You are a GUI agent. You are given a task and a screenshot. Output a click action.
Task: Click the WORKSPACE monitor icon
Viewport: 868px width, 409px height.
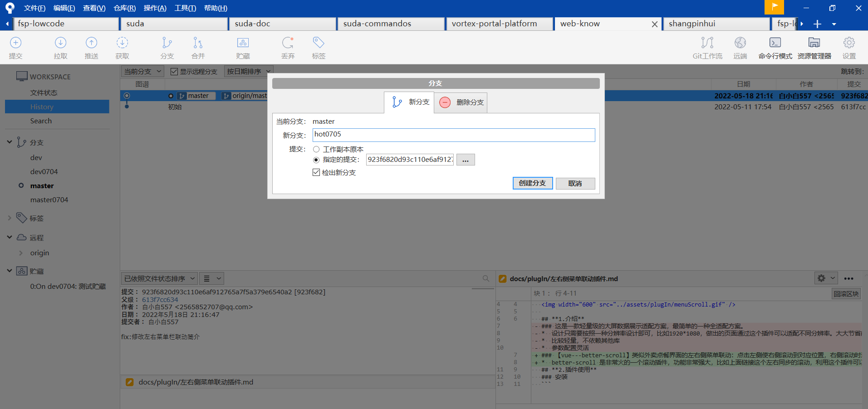point(22,77)
